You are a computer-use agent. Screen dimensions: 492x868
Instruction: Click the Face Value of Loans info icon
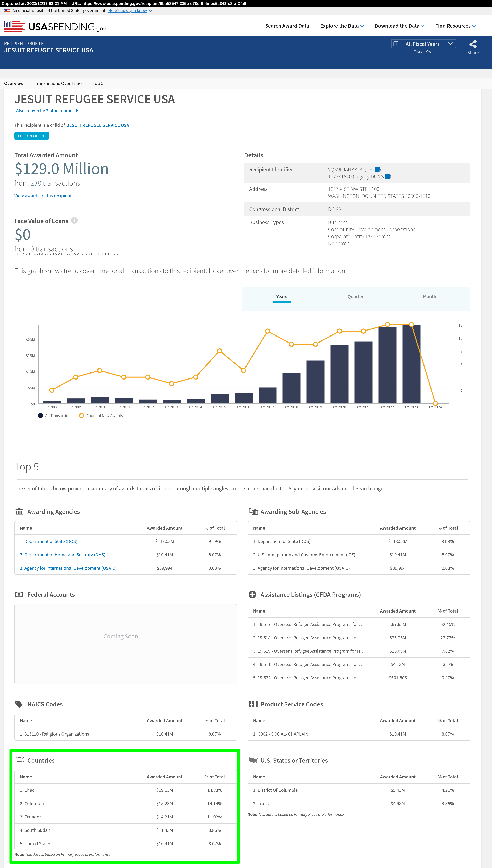(74, 220)
